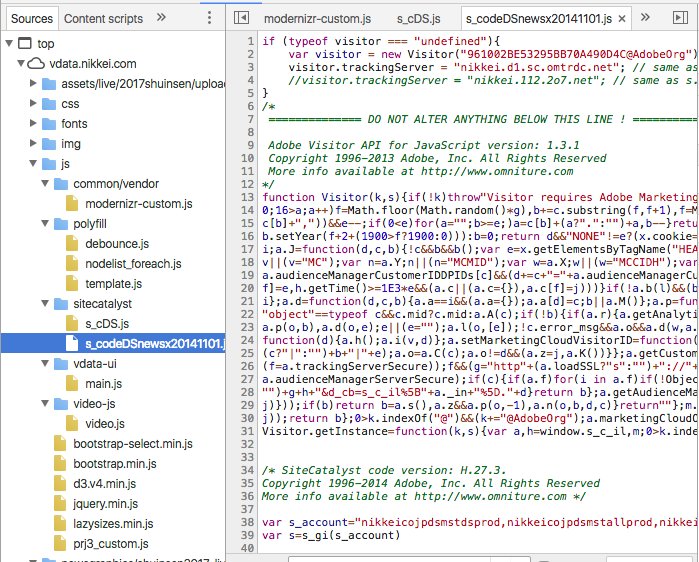This screenshot has height=562, width=699.
Task: Collapse the polyfill folder
Action: (x=45, y=224)
